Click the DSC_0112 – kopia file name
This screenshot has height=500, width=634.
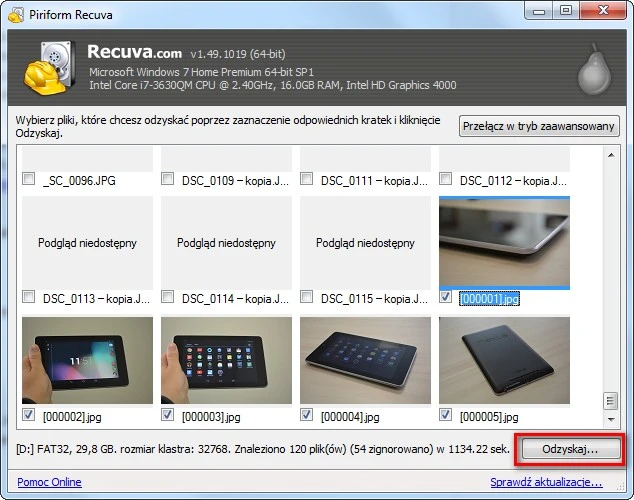pyautogui.click(x=514, y=180)
